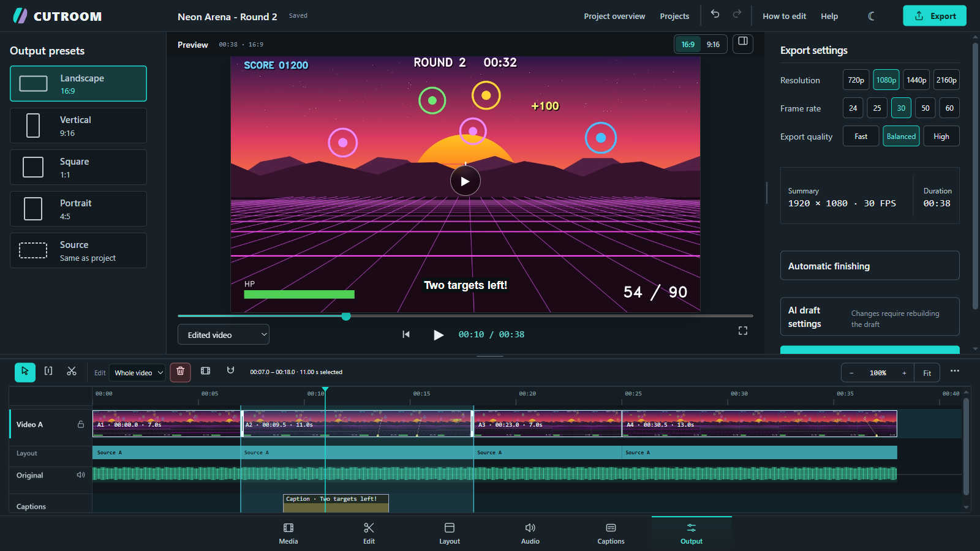Set export quality to High
The image size is (980, 551).
point(941,137)
